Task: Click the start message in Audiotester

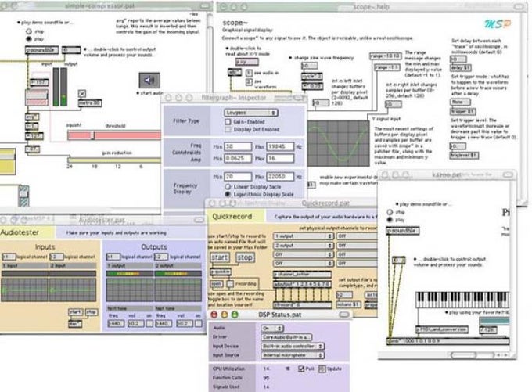Action: [75, 312]
